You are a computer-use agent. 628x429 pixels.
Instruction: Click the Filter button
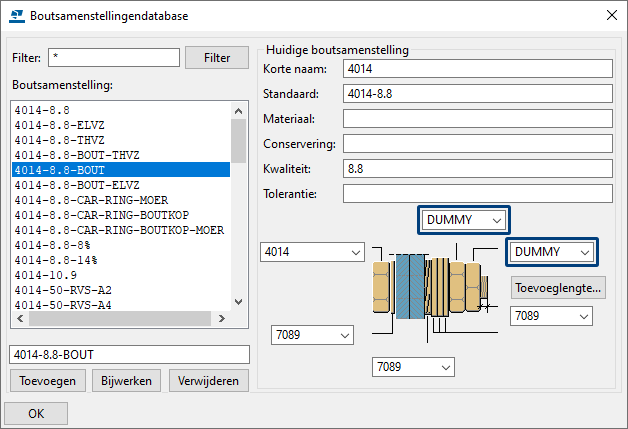(x=217, y=58)
